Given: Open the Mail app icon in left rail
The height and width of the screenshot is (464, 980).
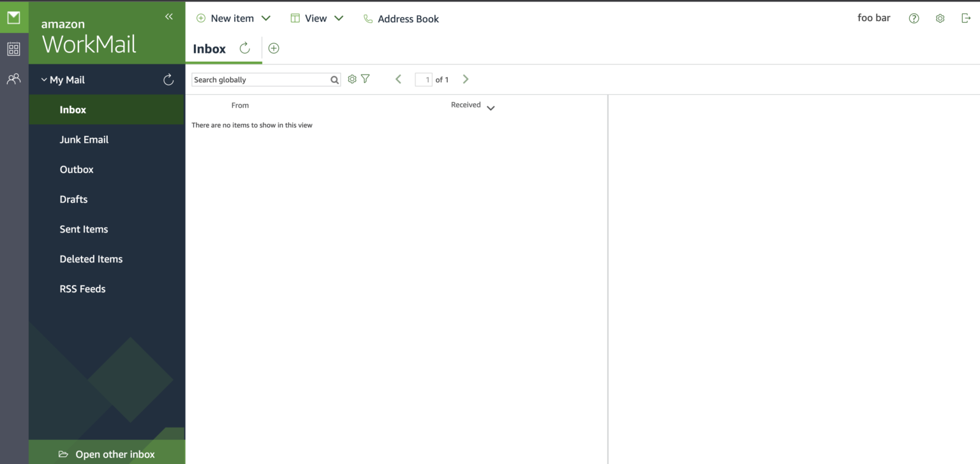Looking at the screenshot, I should click(x=13, y=17).
